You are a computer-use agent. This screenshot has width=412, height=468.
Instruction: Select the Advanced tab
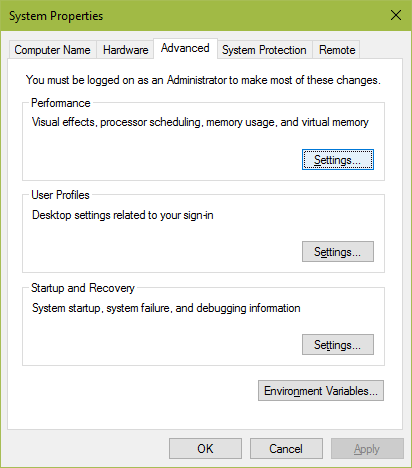(185, 48)
